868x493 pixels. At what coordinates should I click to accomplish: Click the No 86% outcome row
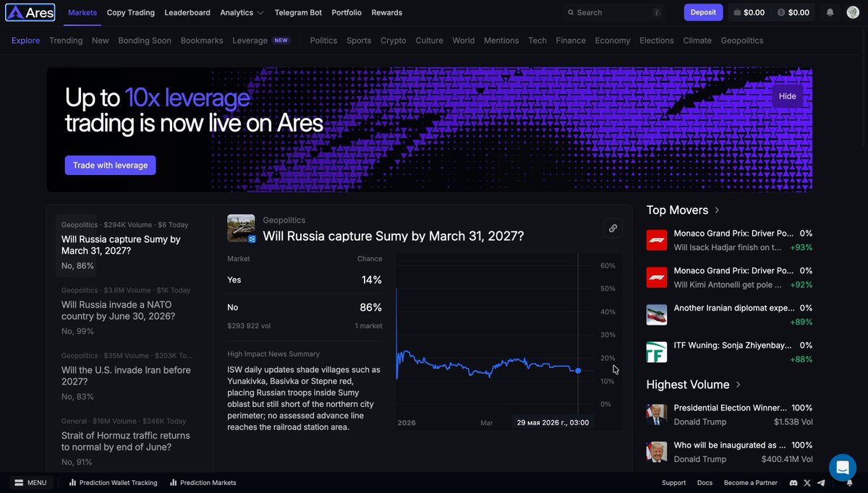[305, 307]
